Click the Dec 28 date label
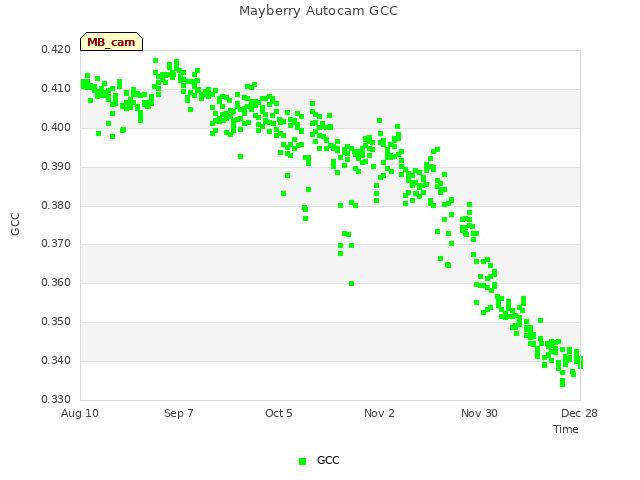640x480 pixels. (579, 413)
